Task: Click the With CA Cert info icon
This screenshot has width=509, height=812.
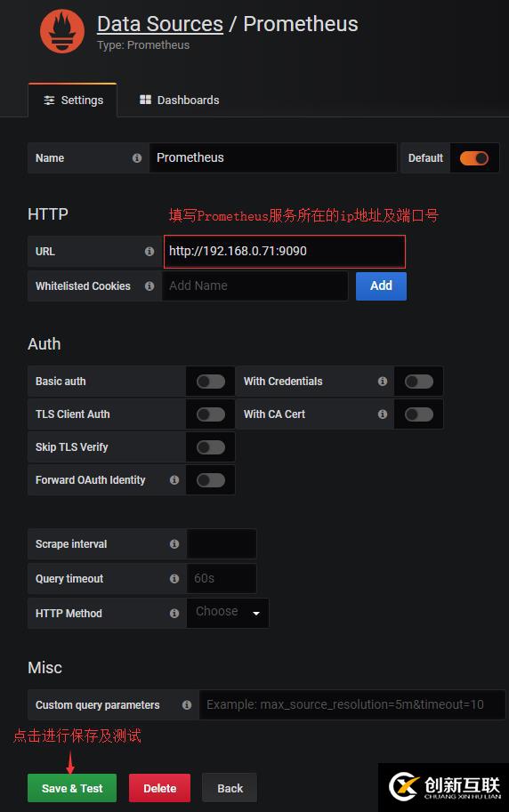Action: [383, 414]
